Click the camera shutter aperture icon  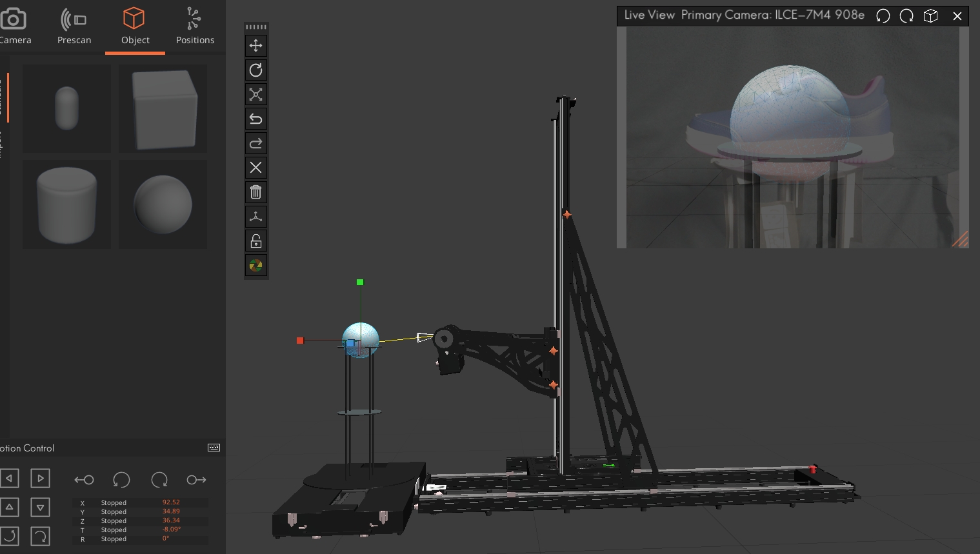pyautogui.click(x=256, y=266)
